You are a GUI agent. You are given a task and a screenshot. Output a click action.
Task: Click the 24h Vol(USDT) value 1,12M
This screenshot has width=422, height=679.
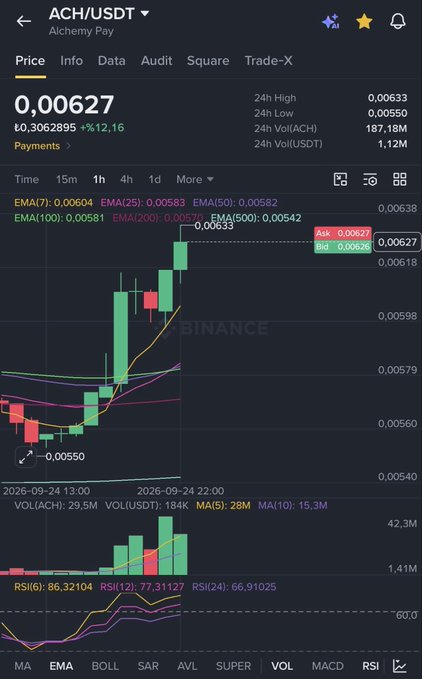point(392,144)
